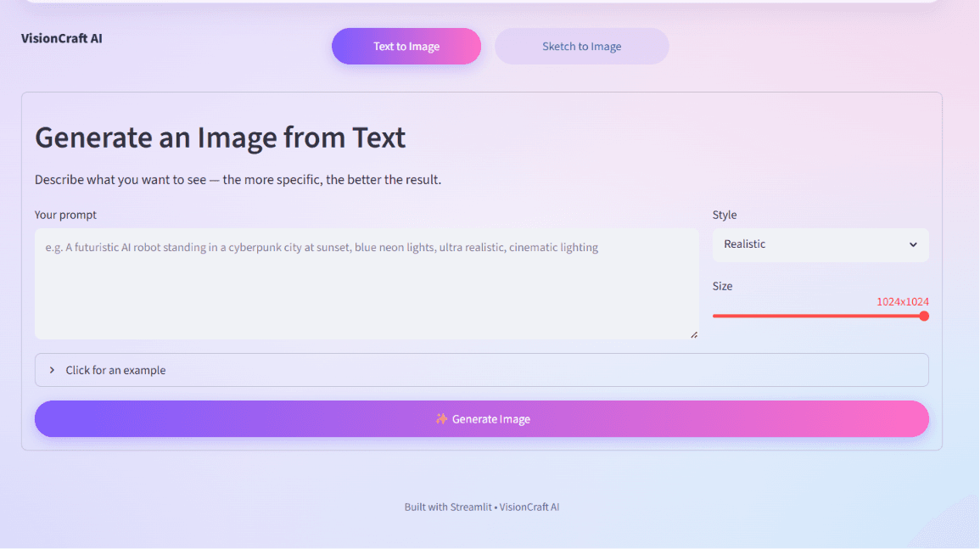980x549 pixels.
Task: Click the chevron beside Click for an example
Action: point(52,370)
